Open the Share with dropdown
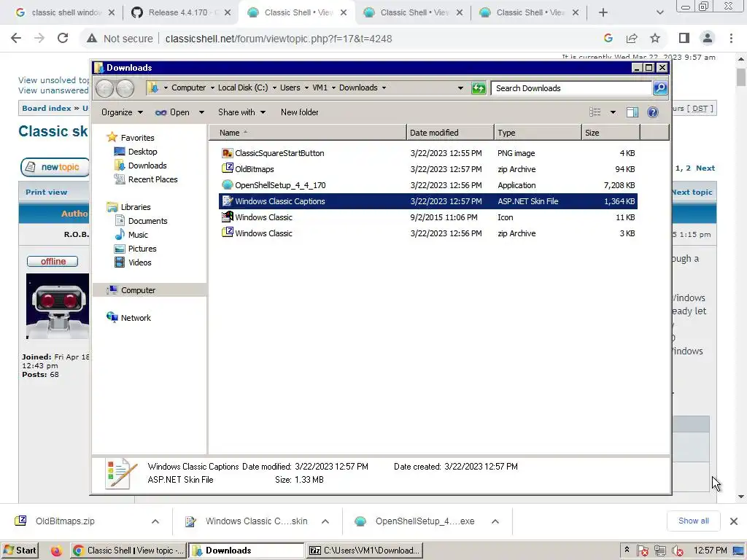 pos(241,112)
